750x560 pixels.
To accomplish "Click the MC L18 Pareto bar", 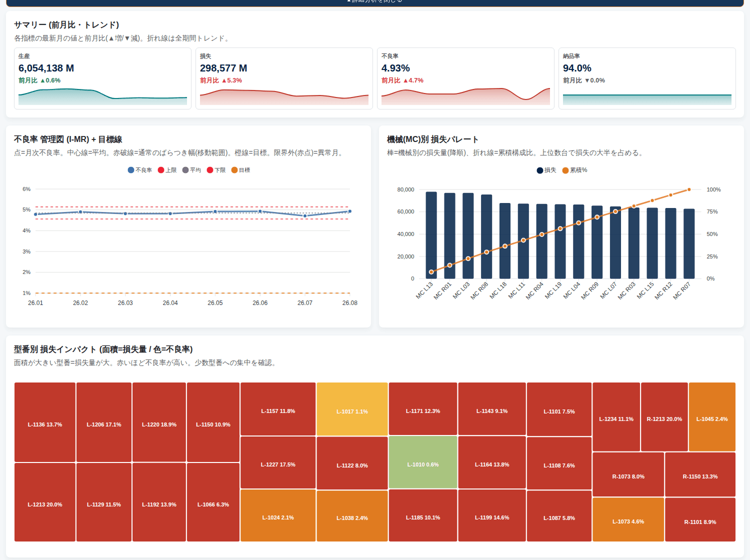I will pyautogui.click(x=505, y=240).
